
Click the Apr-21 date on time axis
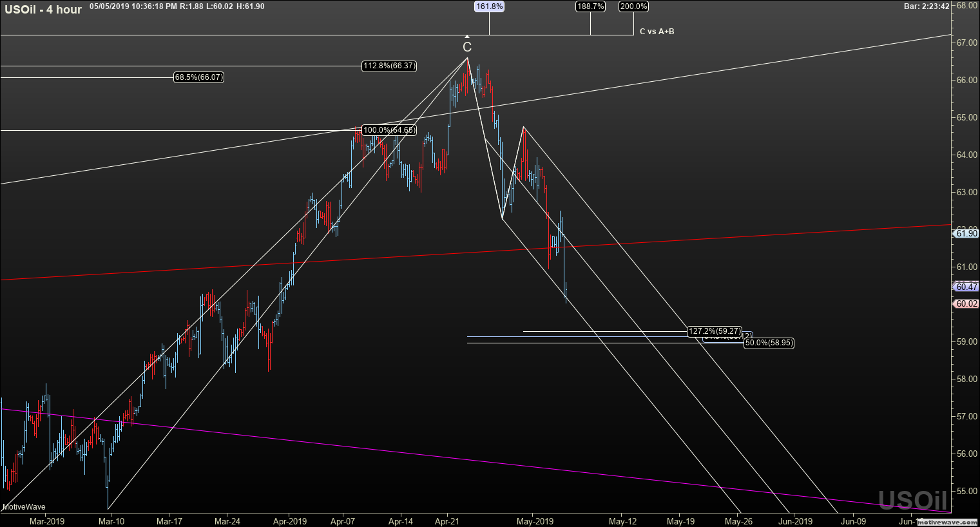(448, 521)
